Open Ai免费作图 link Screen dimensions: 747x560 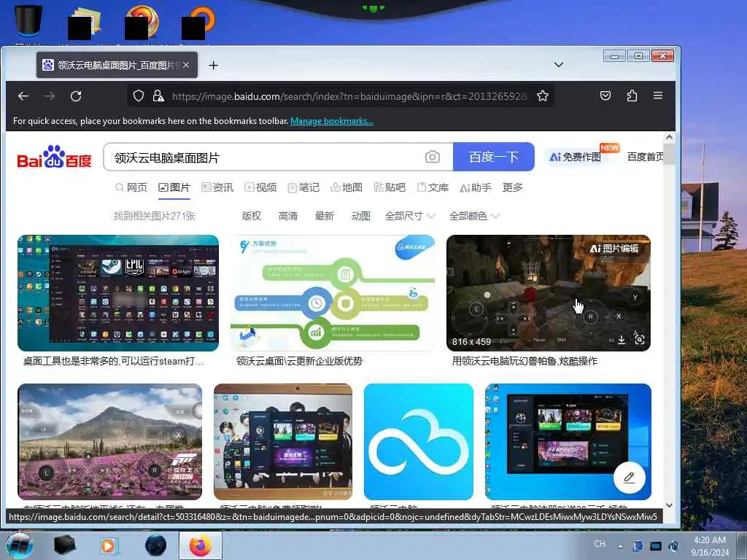(575, 157)
